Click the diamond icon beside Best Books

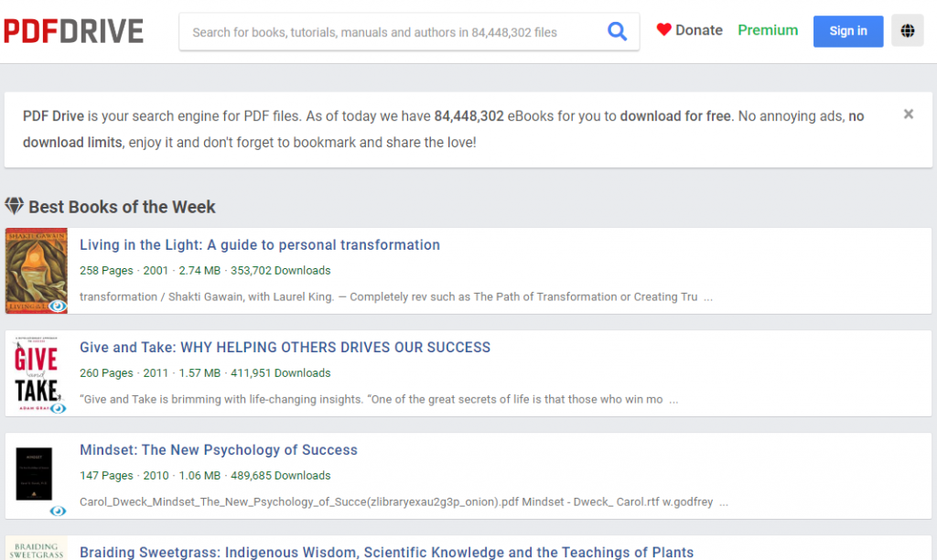[x=15, y=206]
